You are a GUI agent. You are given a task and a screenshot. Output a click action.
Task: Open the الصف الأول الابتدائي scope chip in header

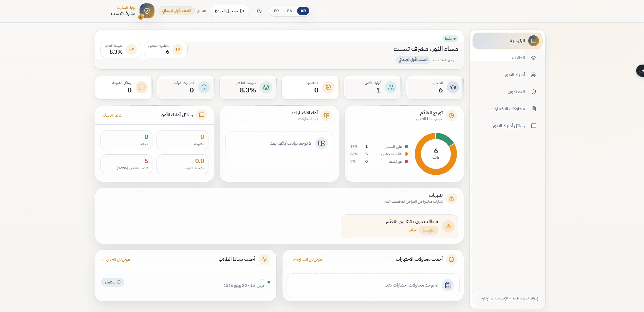tap(177, 11)
